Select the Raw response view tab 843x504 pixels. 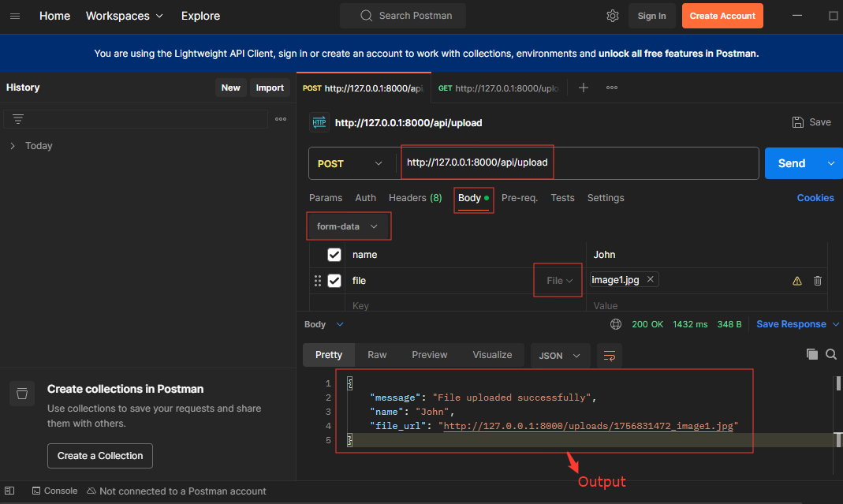pyautogui.click(x=377, y=355)
